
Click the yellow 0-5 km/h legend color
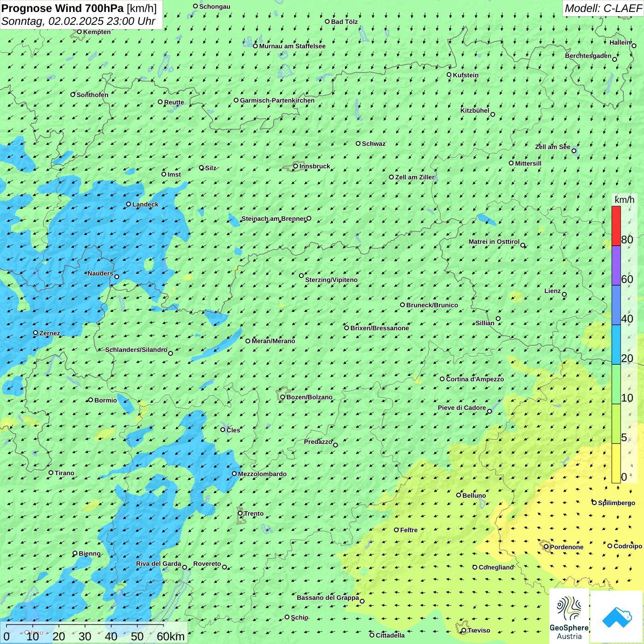click(616, 463)
